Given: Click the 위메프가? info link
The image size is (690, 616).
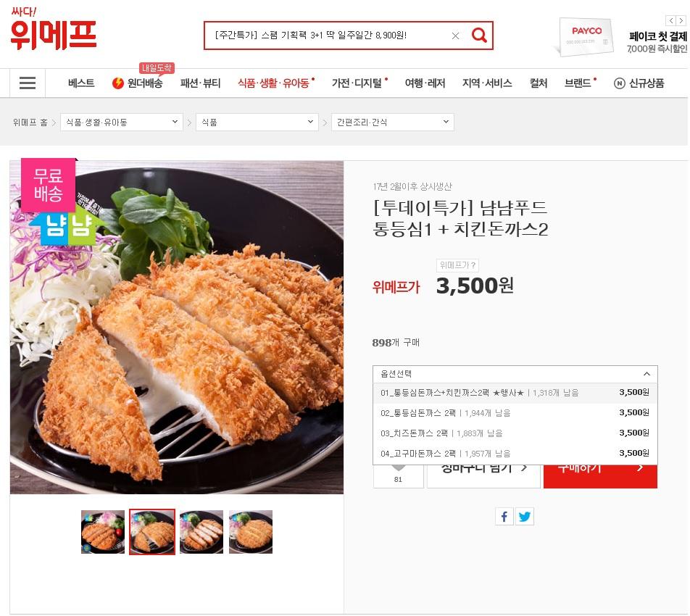Looking at the screenshot, I should pyautogui.click(x=457, y=265).
